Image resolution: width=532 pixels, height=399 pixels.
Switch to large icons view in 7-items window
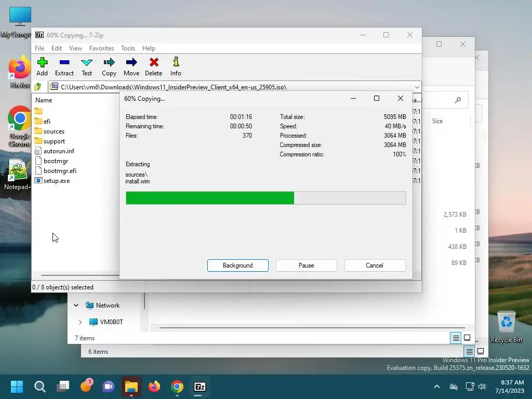[467, 338]
